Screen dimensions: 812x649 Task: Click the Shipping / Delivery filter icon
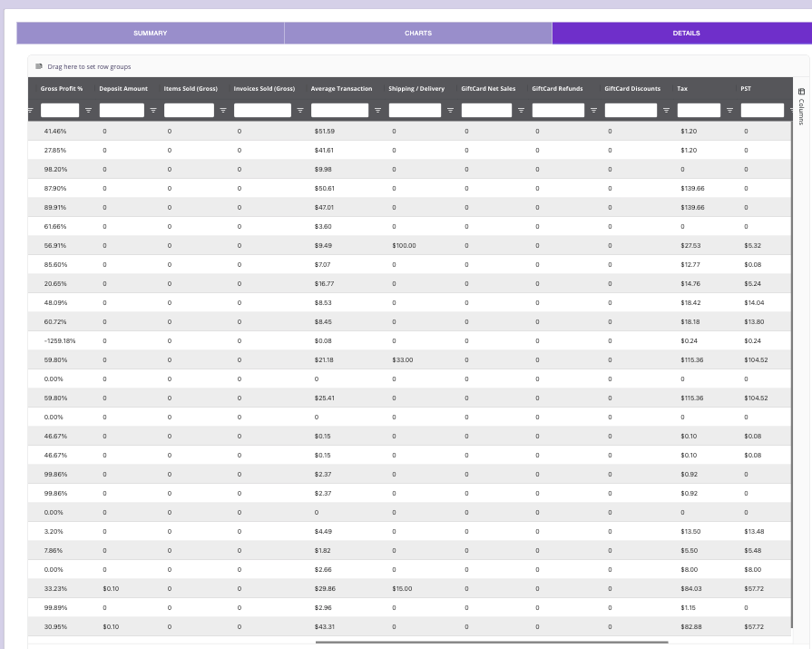click(x=450, y=111)
